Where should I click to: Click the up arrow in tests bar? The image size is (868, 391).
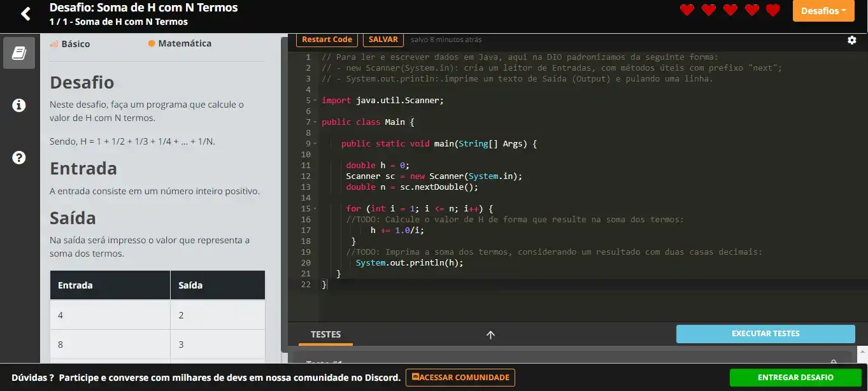click(490, 334)
